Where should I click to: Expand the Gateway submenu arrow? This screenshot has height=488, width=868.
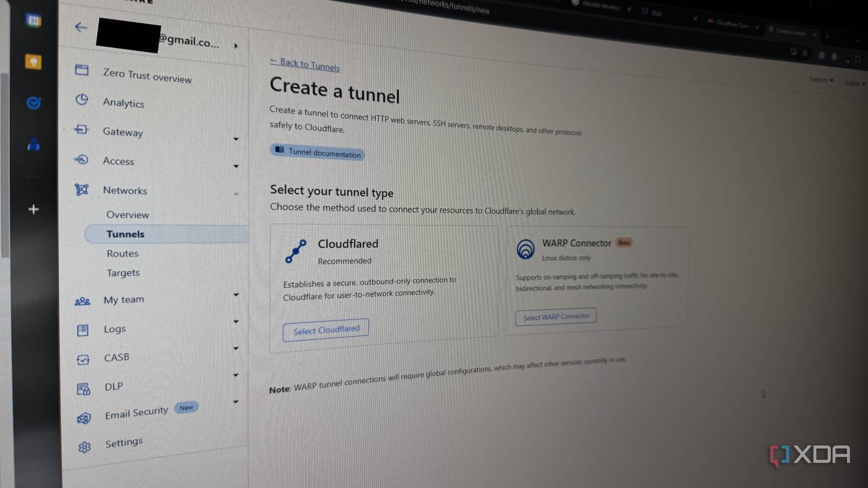(x=236, y=139)
